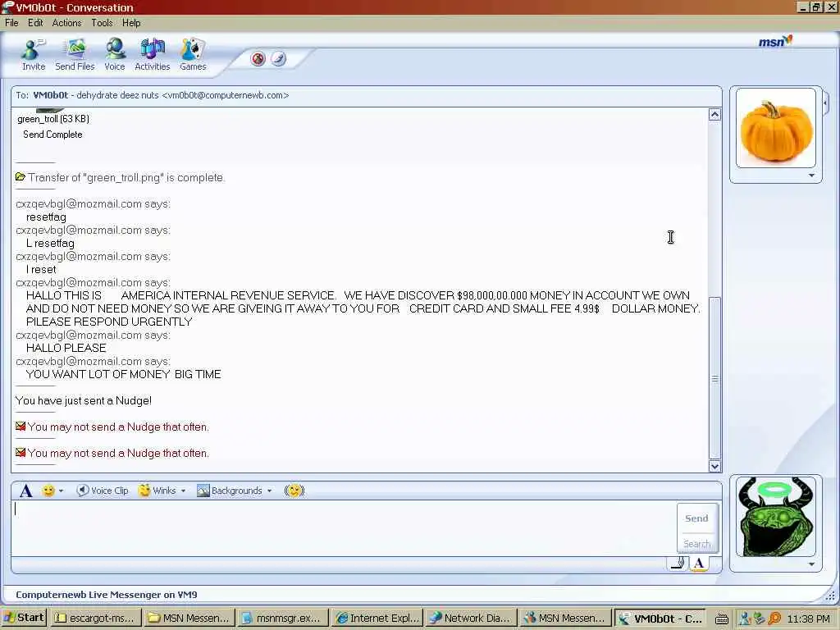Expand the emoticon dropdown arrow
This screenshot has height=630, width=840.
(61, 491)
